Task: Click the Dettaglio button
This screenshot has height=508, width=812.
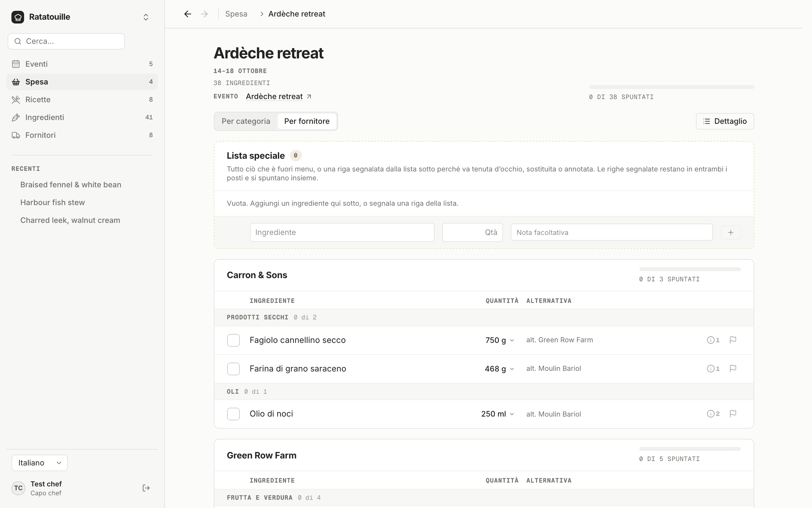Action: tap(725, 121)
